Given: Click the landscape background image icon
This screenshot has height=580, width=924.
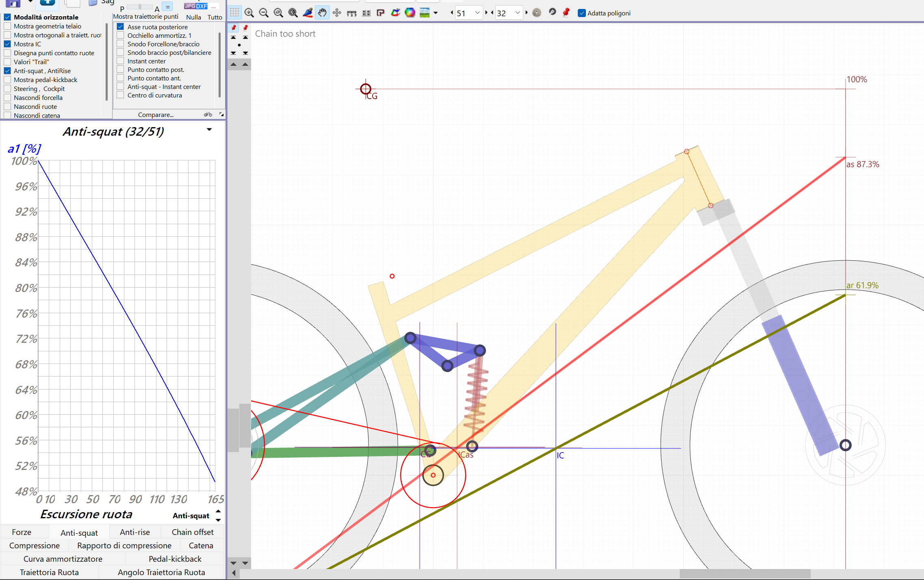Looking at the screenshot, I should [x=425, y=13].
